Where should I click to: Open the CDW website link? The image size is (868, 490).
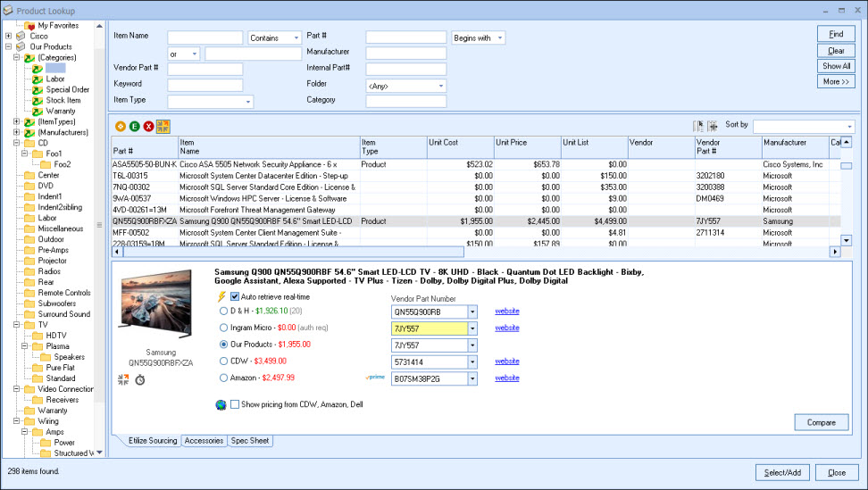coord(507,361)
